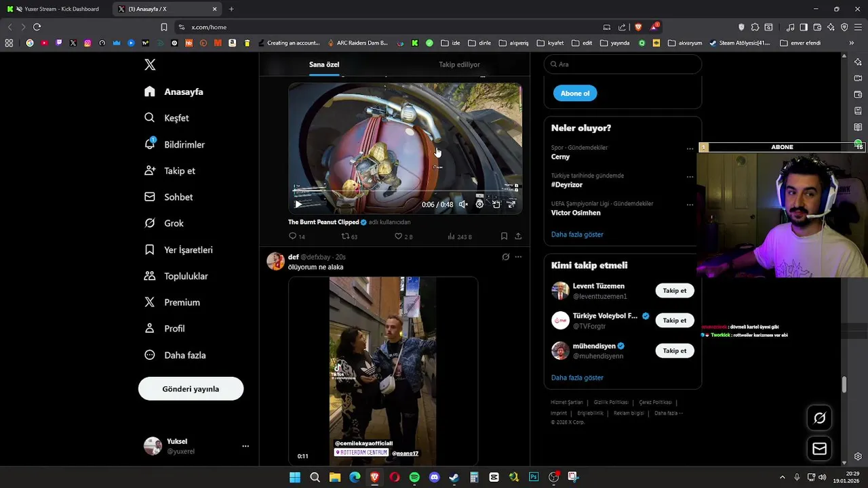Viewport: 868px width, 488px height.
Task: Open Grok from sidebar
Action: tap(164, 223)
